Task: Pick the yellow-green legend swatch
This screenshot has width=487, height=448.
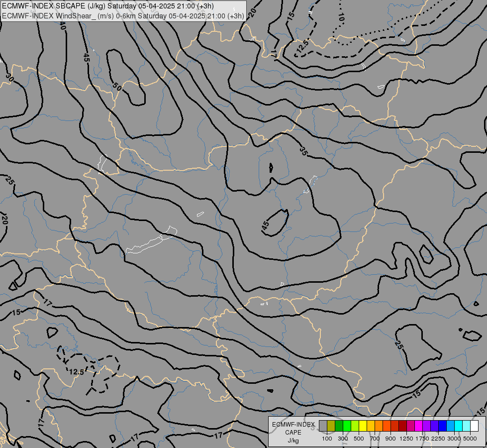Action: (355, 426)
